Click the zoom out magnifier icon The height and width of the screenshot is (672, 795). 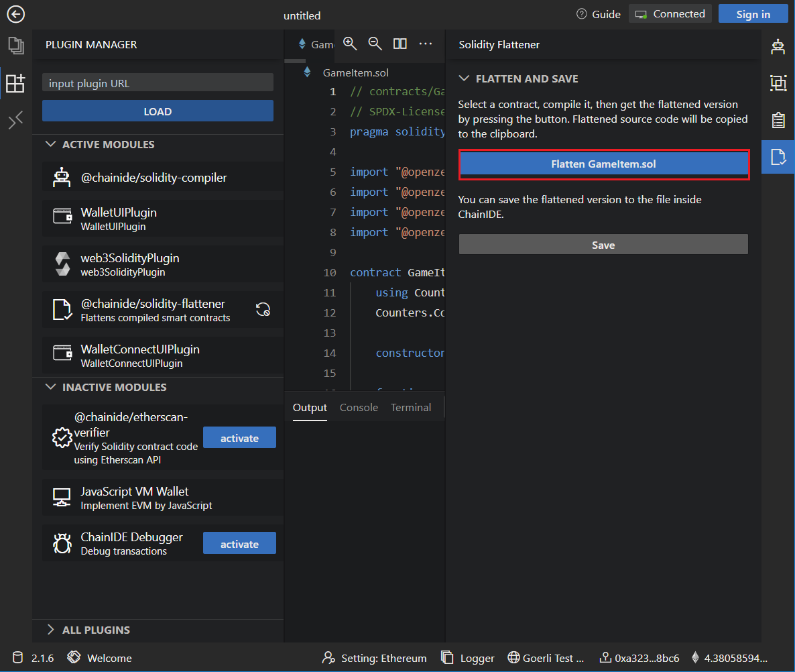coord(375,44)
